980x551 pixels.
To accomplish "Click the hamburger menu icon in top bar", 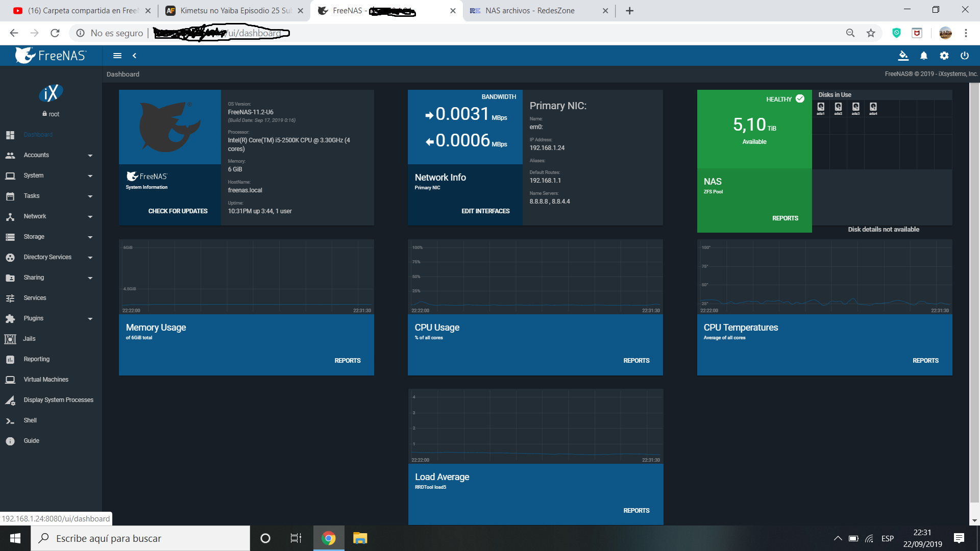I will coord(117,56).
